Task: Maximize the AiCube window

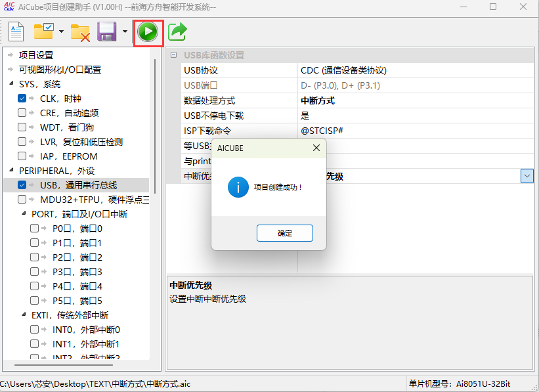Action: (493, 7)
